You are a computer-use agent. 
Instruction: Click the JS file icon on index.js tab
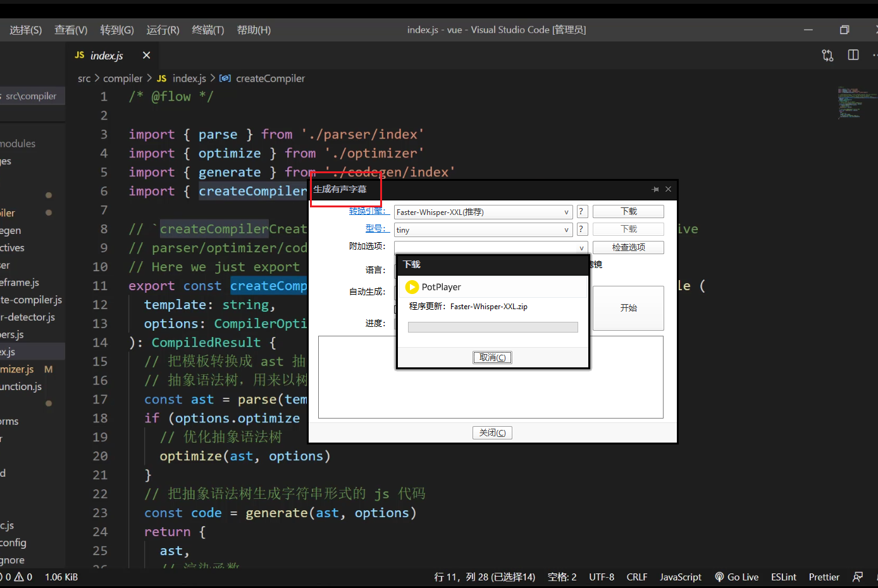[x=80, y=55]
